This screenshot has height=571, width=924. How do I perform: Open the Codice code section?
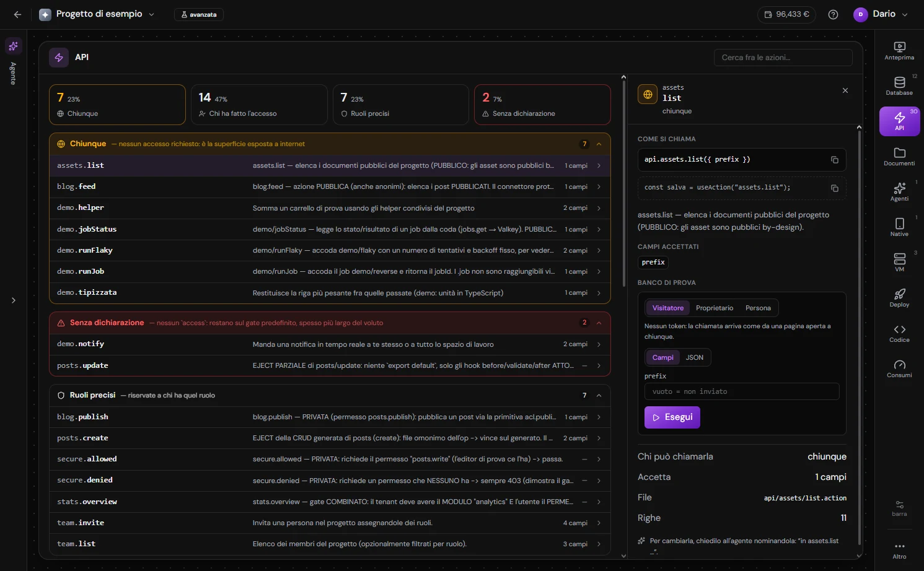click(x=899, y=333)
